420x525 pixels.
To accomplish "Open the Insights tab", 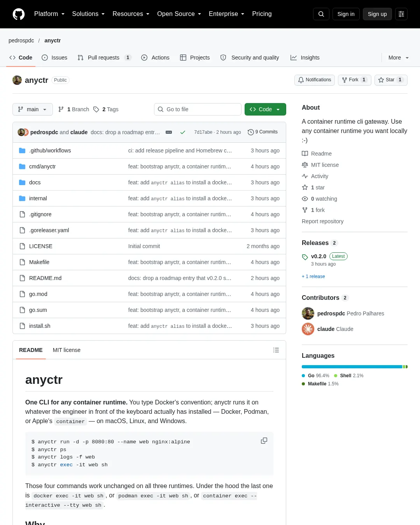I will point(305,58).
